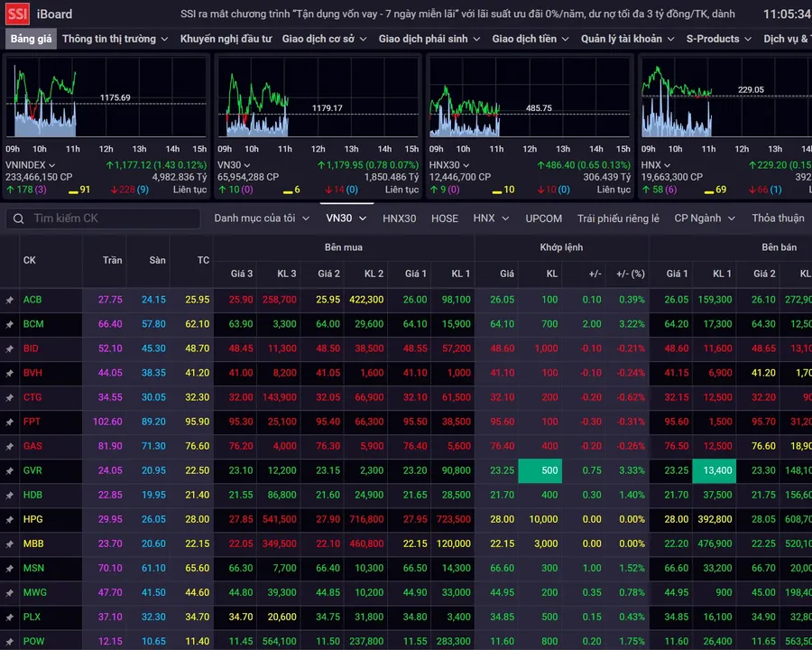Screen dimensions: 812x650
Task: Expand Thông tin thị trường menu
Action: pos(115,39)
